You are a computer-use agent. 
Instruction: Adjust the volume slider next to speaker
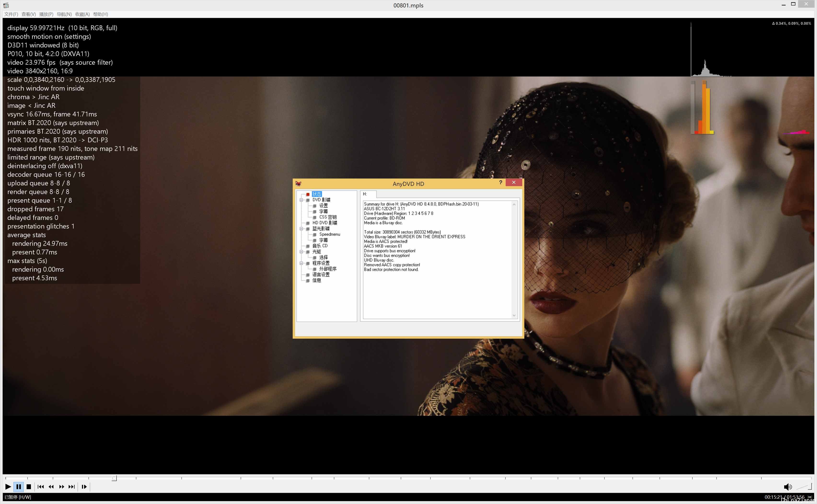[x=804, y=487]
